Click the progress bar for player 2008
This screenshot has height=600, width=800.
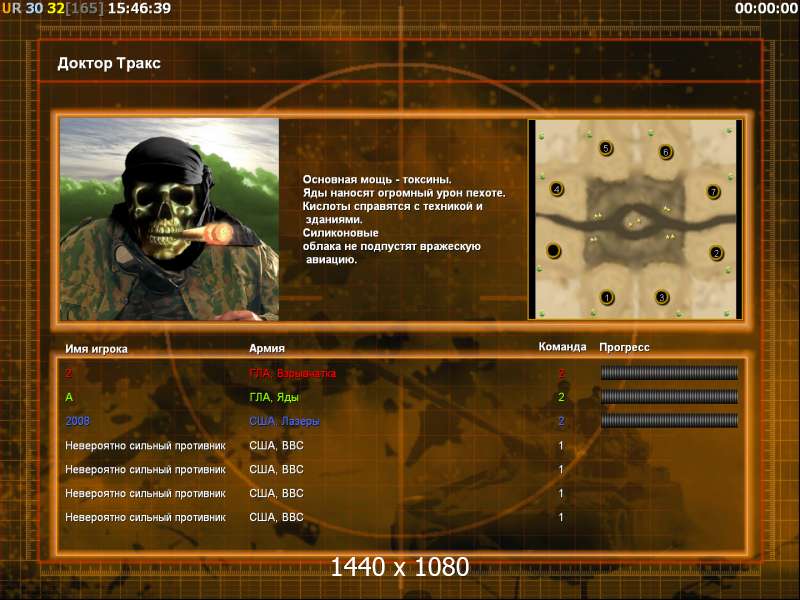coord(669,420)
